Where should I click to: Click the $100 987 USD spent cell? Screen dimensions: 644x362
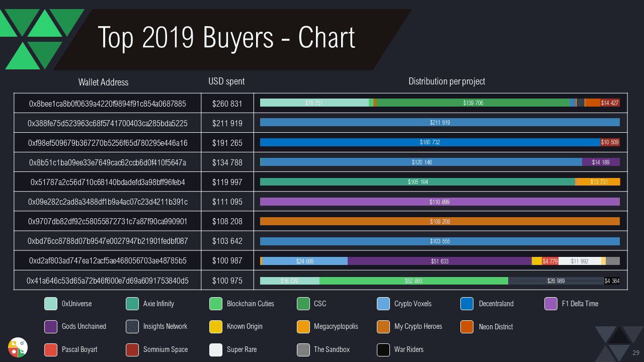tap(227, 260)
